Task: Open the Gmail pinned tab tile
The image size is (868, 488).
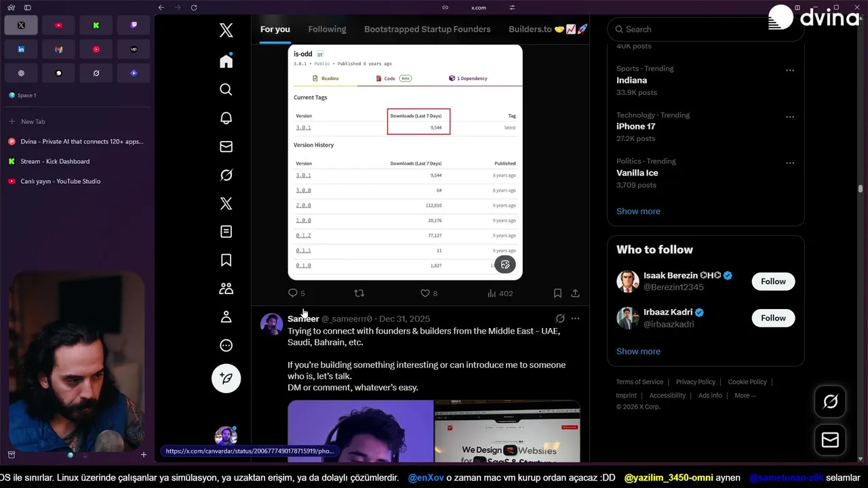Action: click(x=58, y=49)
